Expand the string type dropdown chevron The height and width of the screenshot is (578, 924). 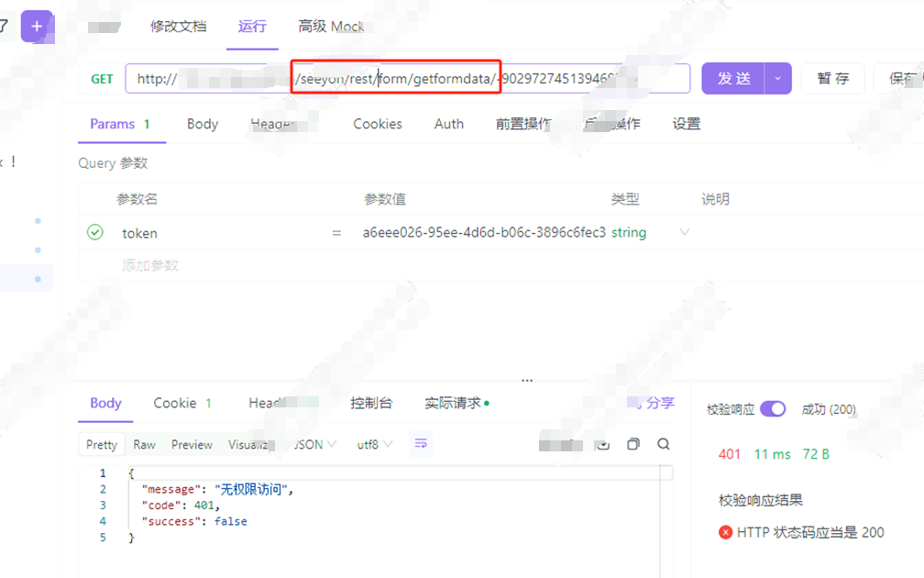pos(684,232)
